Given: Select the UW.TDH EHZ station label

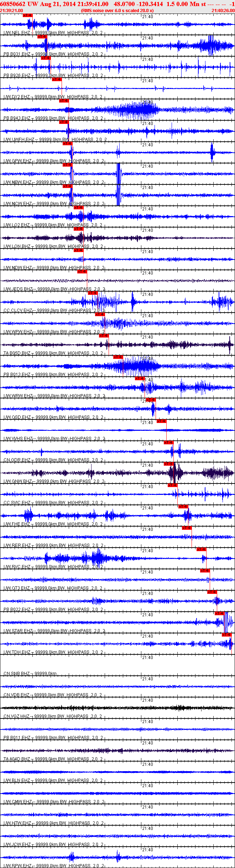Looking at the screenshot, I should (x=17, y=652).
